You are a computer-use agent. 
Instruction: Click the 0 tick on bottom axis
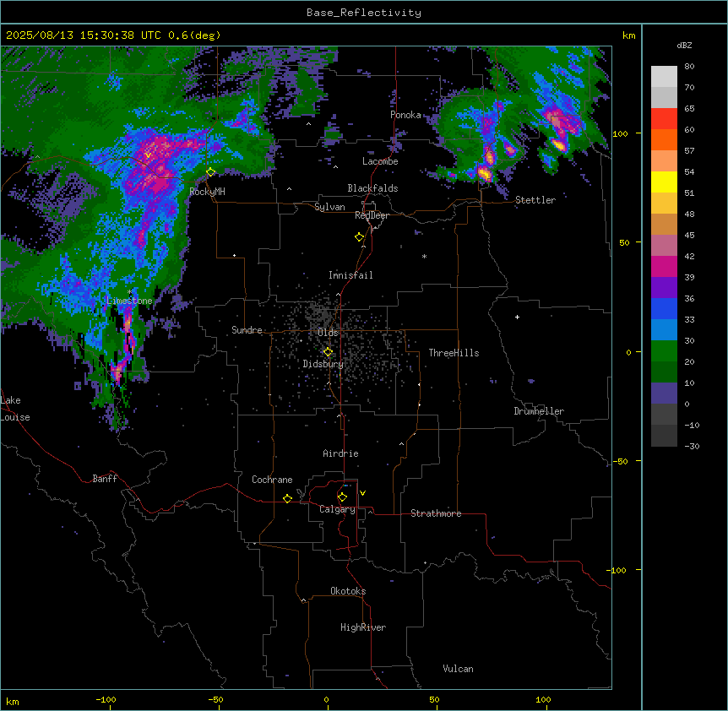pyautogui.click(x=326, y=699)
